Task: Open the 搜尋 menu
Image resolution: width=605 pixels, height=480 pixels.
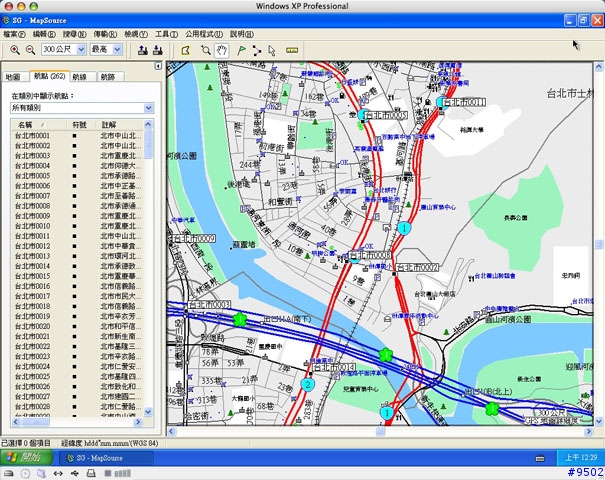Action: (74, 34)
